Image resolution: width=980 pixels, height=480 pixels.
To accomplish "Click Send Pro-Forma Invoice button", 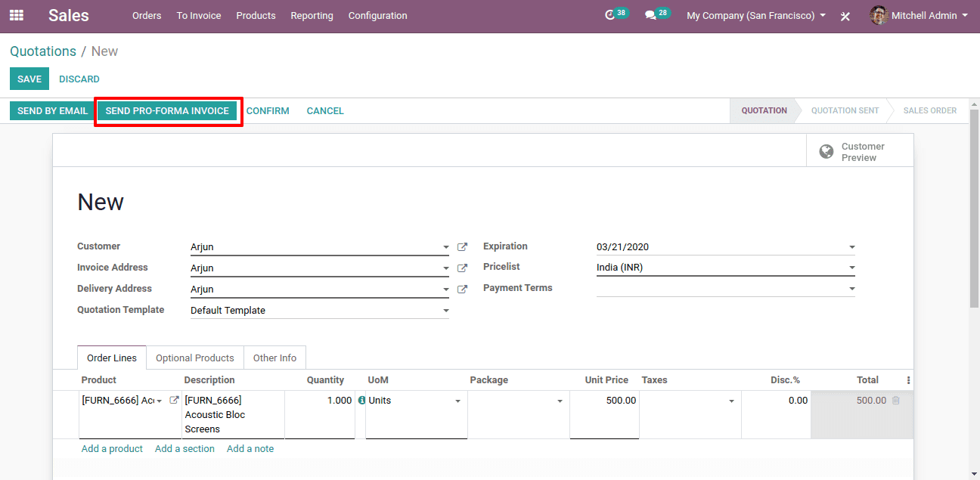I will pyautogui.click(x=167, y=110).
